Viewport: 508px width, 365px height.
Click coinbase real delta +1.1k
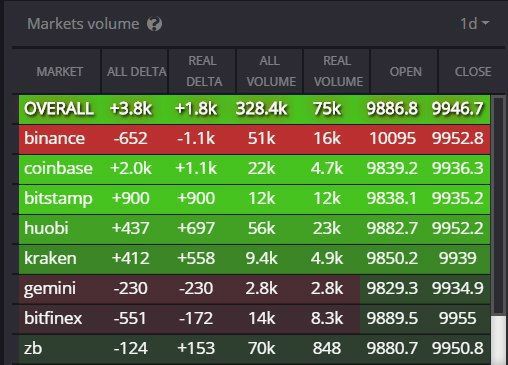tap(196, 168)
